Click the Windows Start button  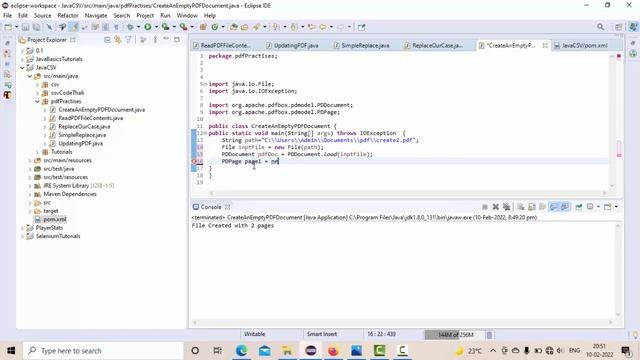tap(11, 351)
